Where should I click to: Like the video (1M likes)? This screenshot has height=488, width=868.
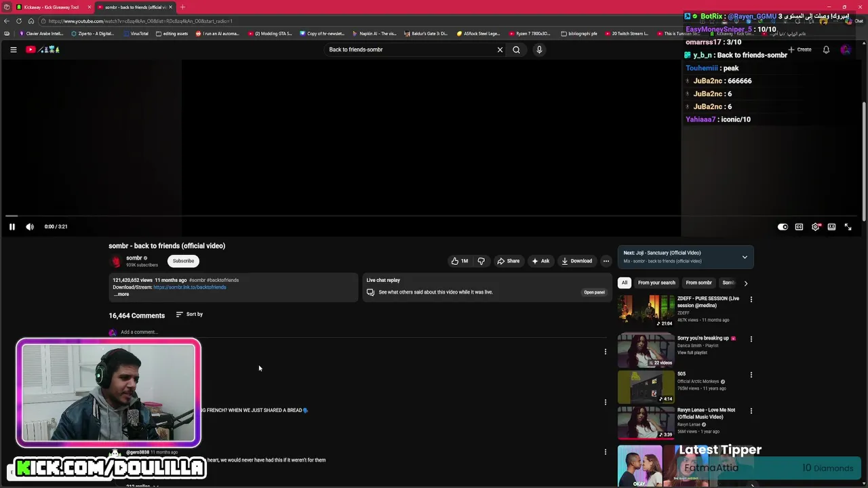460,261
